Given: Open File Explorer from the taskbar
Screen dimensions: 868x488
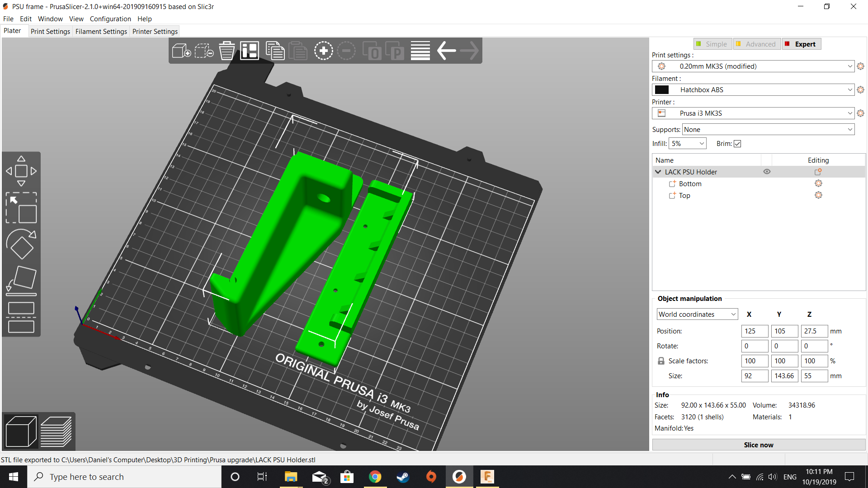Looking at the screenshot, I should point(291,477).
